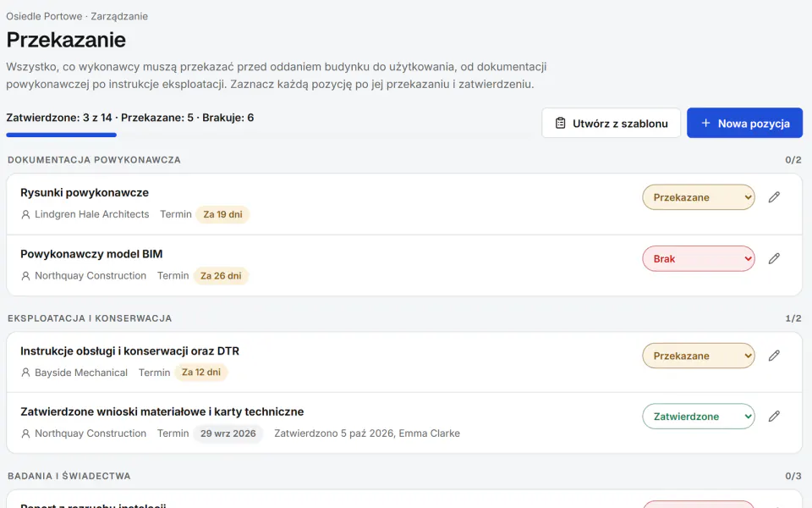This screenshot has height=508, width=812.
Task: Click 'Dokumentacja powykonawcza' section heading
Action: [x=94, y=160]
